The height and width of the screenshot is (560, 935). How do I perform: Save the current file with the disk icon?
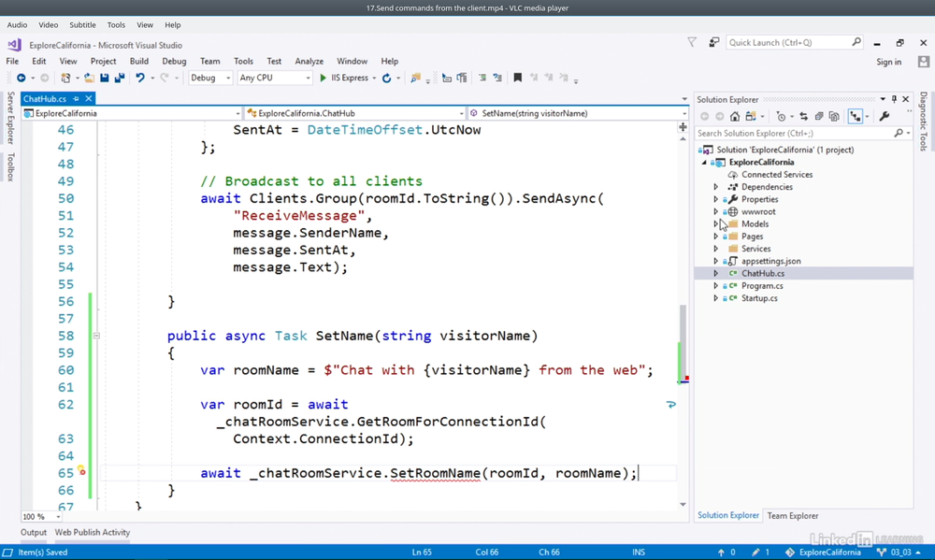tap(105, 79)
